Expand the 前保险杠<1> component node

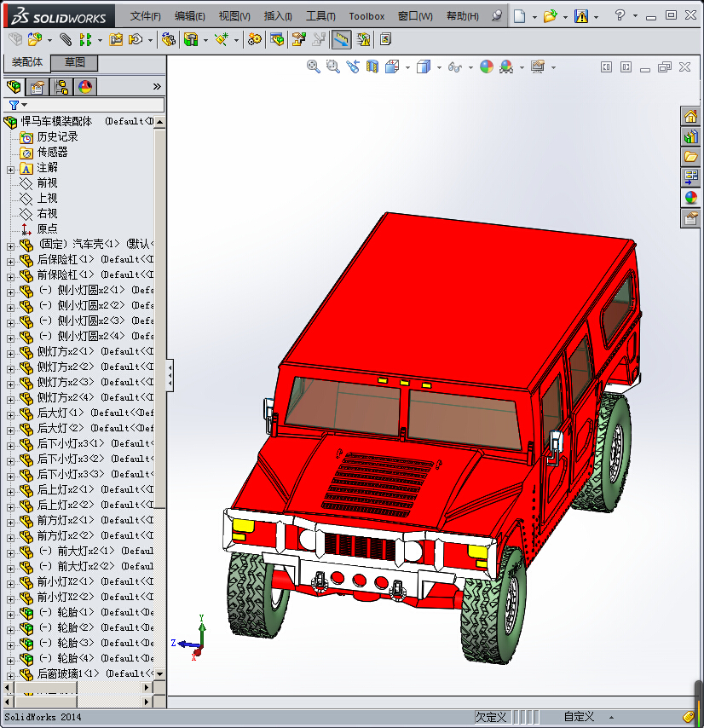coord(10,277)
